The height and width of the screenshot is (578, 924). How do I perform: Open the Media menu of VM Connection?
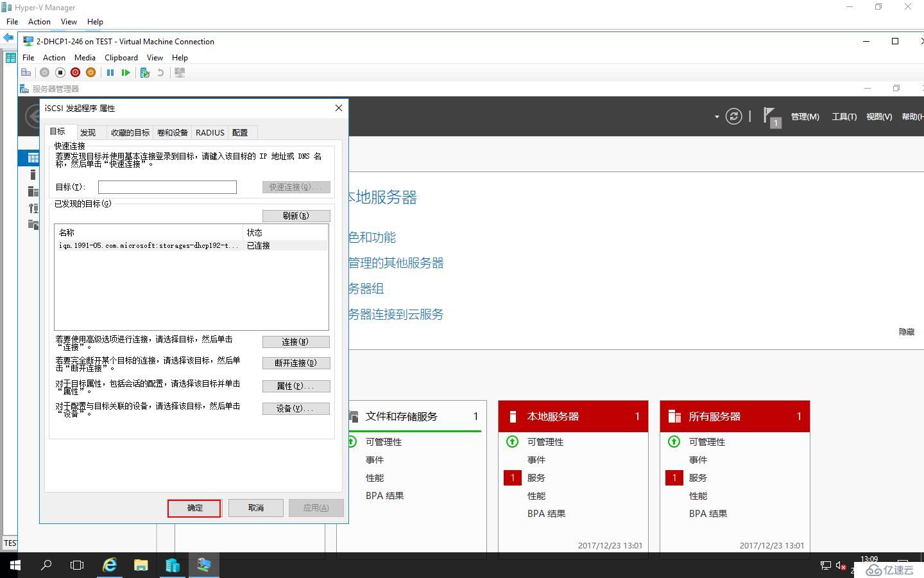point(85,57)
